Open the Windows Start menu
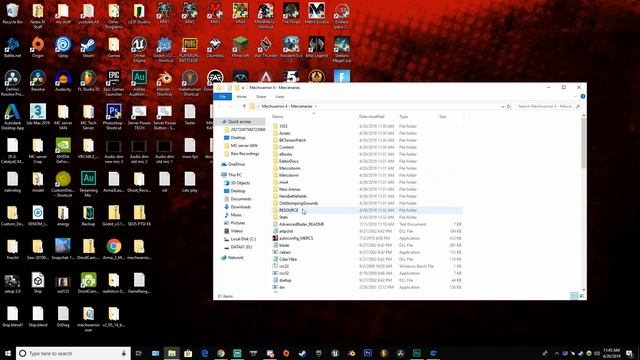640x360 pixels. [x=8, y=353]
